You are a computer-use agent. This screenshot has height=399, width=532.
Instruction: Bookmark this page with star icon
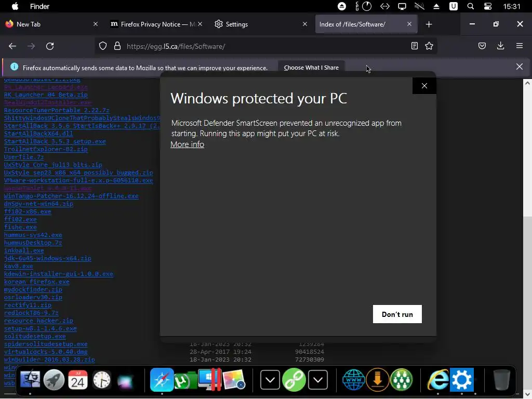click(429, 46)
